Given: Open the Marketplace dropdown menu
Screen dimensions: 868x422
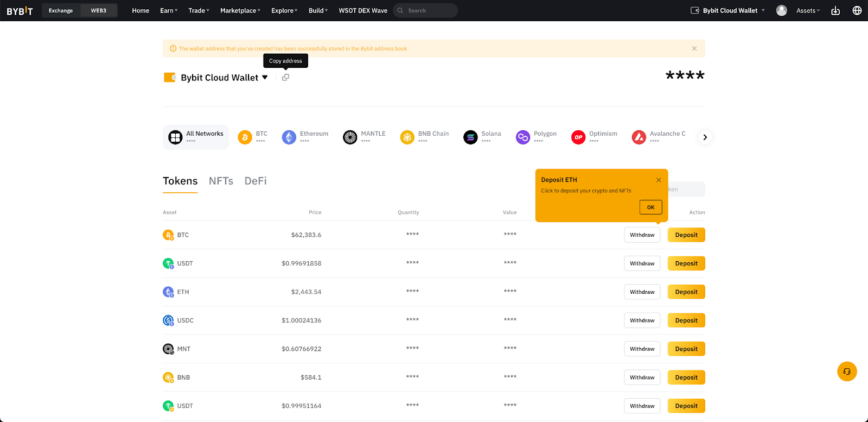Looking at the screenshot, I should tap(240, 10).
